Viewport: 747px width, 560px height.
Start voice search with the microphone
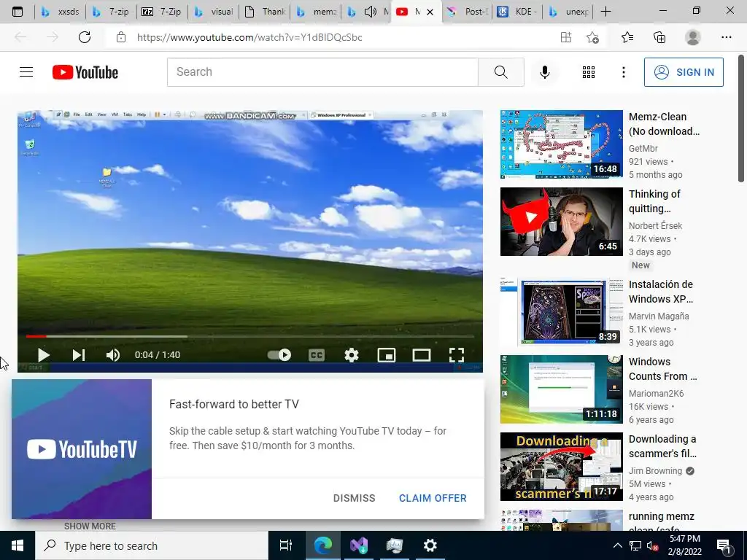(x=544, y=72)
